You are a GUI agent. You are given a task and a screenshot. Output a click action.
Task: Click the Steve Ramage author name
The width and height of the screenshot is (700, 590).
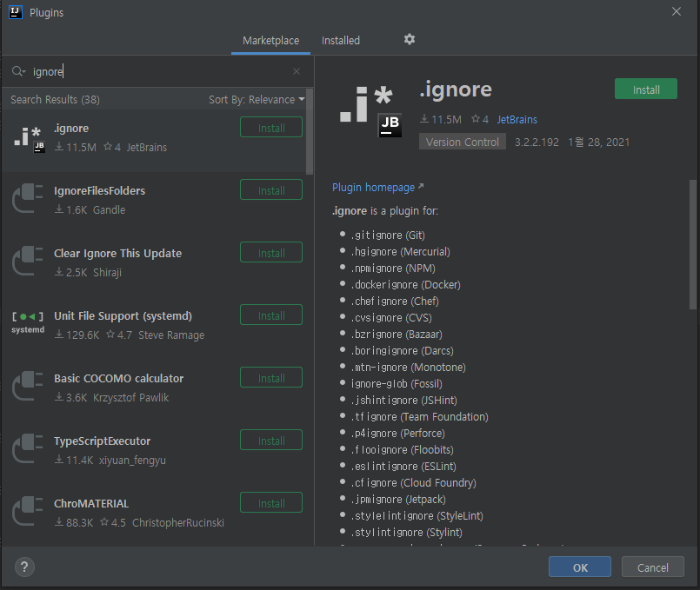click(x=171, y=335)
